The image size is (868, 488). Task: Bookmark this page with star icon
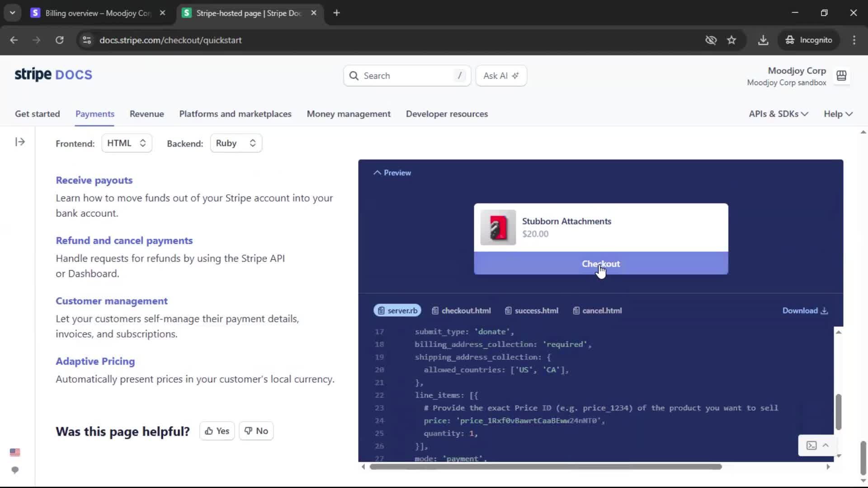(731, 40)
